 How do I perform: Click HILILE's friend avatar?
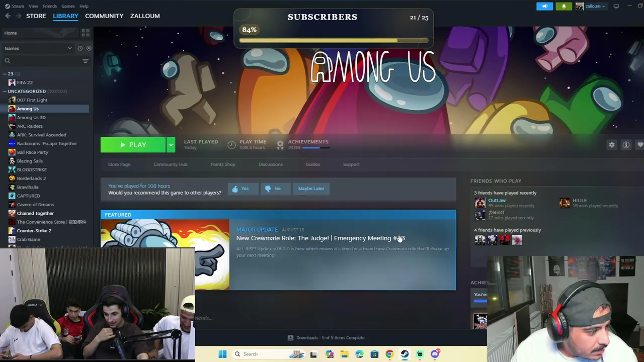565,203
